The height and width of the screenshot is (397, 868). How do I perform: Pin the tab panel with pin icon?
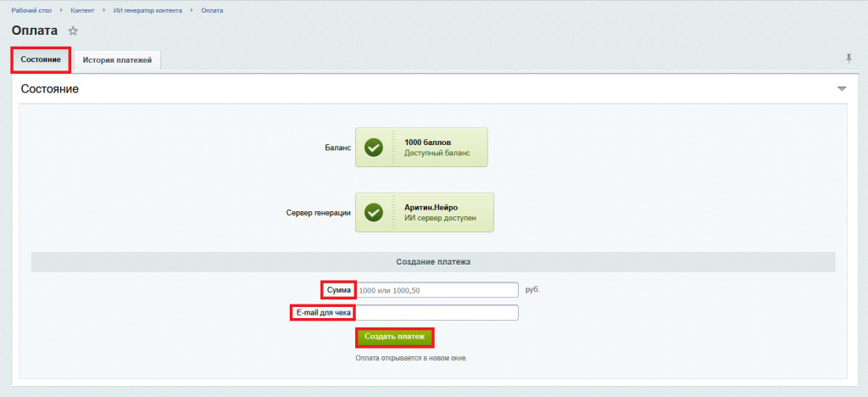(x=849, y=59)
